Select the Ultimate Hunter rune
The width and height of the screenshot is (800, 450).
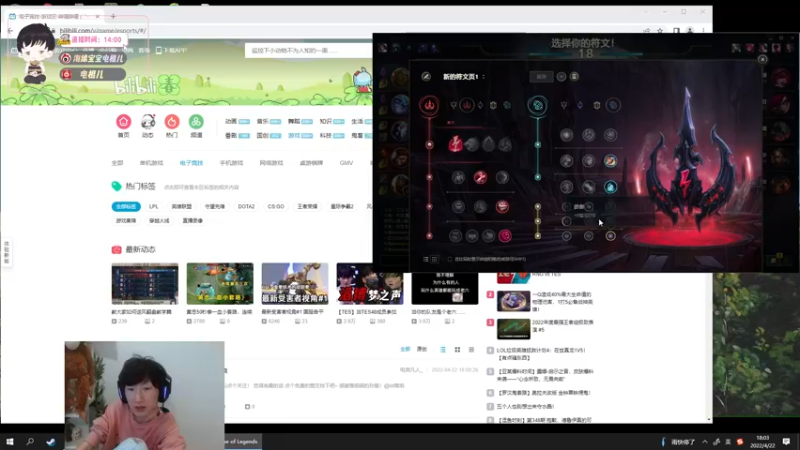pos(505,236)
